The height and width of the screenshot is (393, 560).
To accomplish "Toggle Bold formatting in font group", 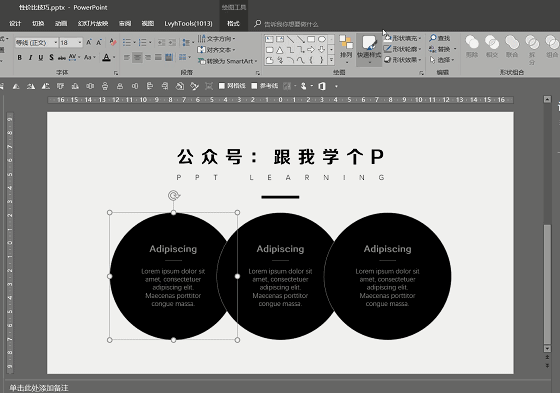I will (20, 58).
